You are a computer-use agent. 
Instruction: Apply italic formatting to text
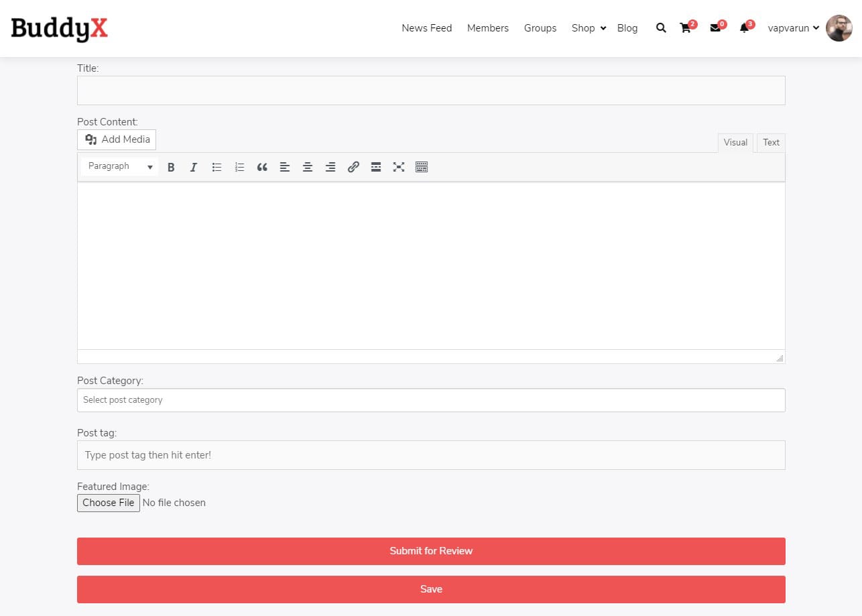click(x=194, y=167)
